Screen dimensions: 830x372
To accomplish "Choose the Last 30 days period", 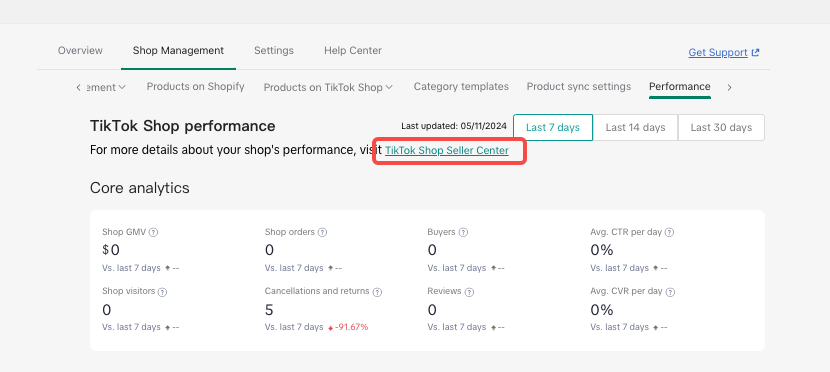I will pos(721,128).
